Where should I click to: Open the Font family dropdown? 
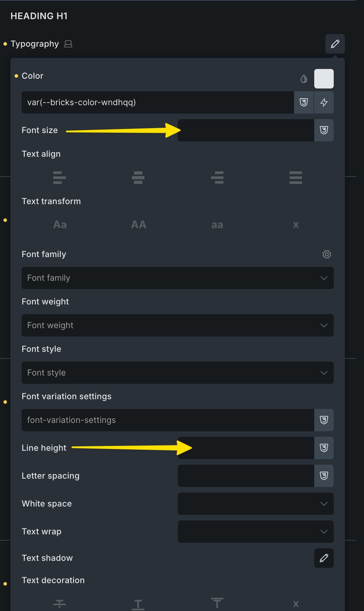[x=177, y=278]
